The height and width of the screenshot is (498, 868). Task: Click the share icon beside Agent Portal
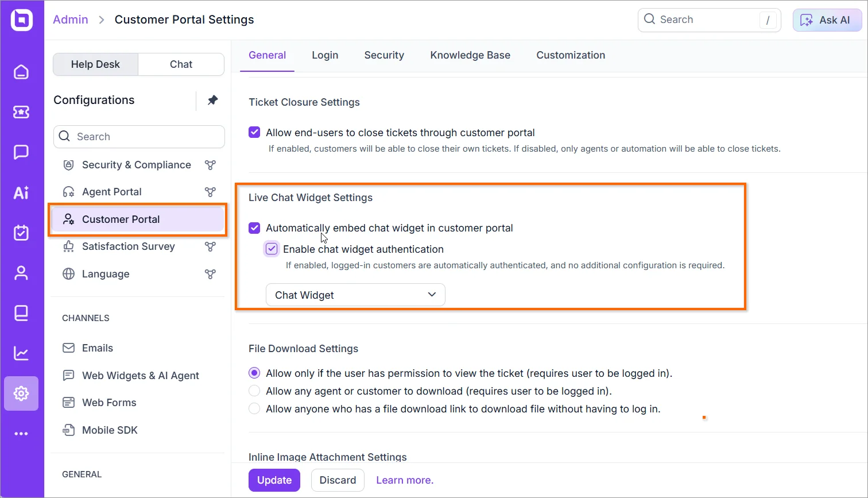coord(211,192)
